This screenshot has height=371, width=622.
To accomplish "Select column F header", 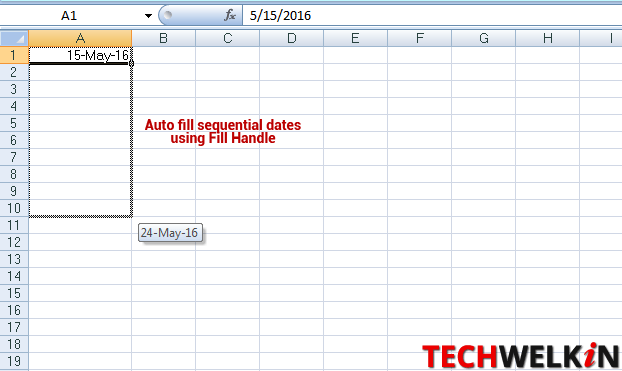I will click(420, 38).
